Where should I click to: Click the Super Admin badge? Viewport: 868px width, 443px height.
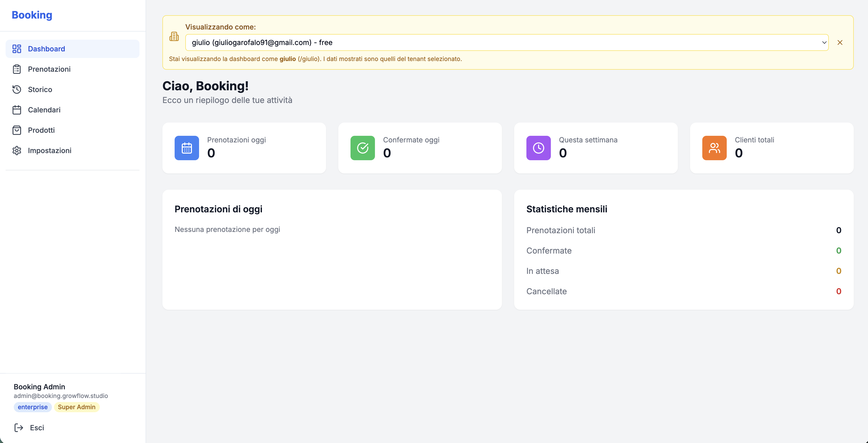76,407
